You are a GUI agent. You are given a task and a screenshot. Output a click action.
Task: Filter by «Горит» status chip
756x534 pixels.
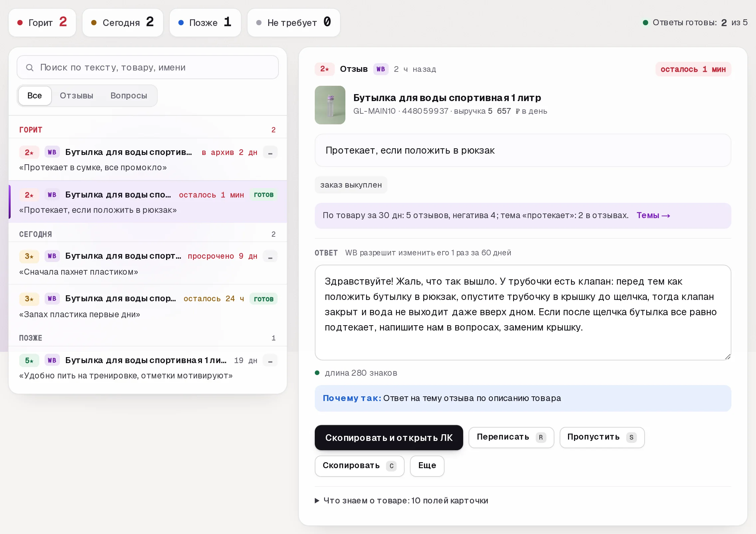[x=42, y=23]
